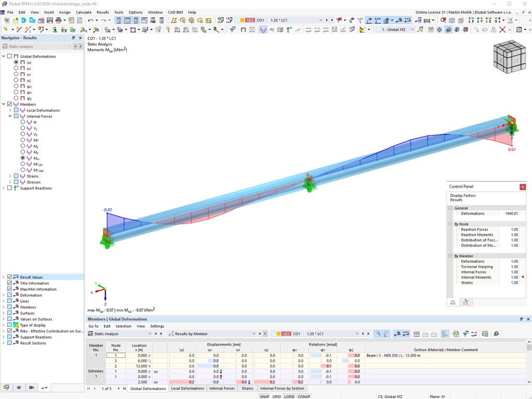Enable the Support Reactions checkbox in results tree
The width and height of the screenshot is (532, 399).
[9, 188]
